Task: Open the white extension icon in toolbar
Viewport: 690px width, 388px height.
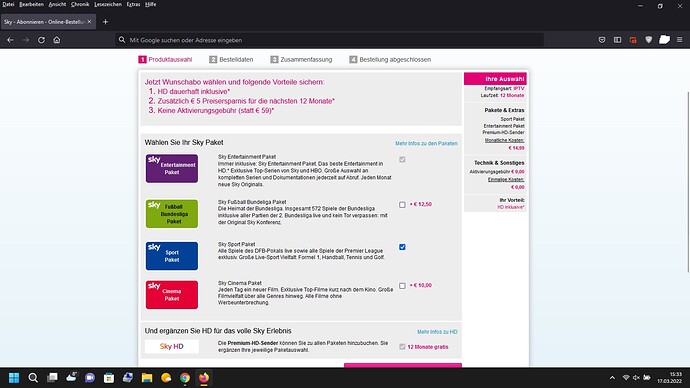Action: pyautogui.click(x=664, y=40)
